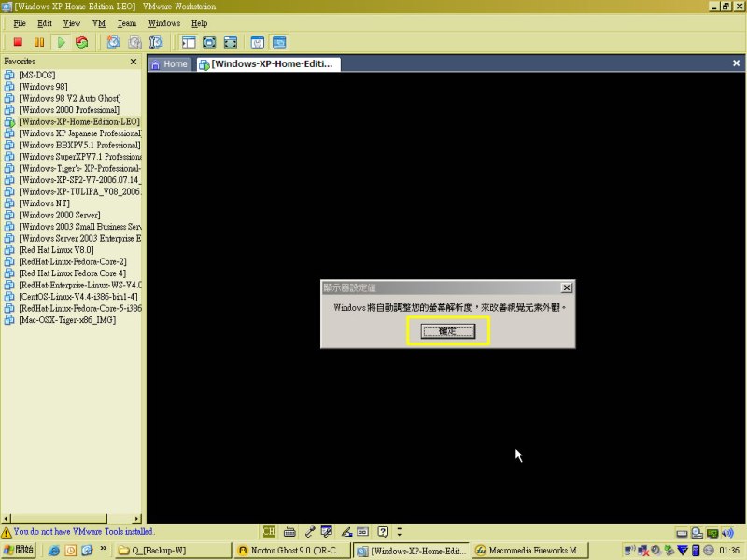Click the system tray clock 01:36
The width and height of the screenshot is (747, 560).
click(x=729, y=551)
